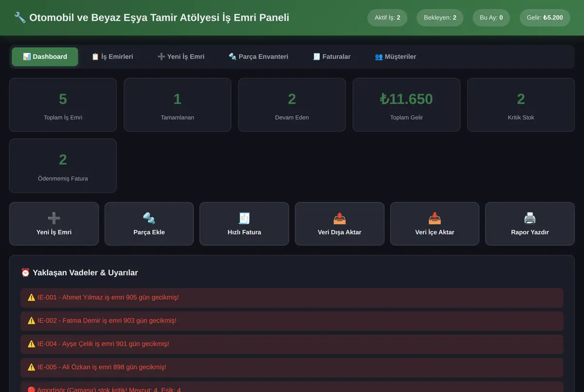Image resolution: width=584 pixels, height=392 pixels.
Task: Click the Gelir: ₺5.200 header badge
Action: (545, 18)
